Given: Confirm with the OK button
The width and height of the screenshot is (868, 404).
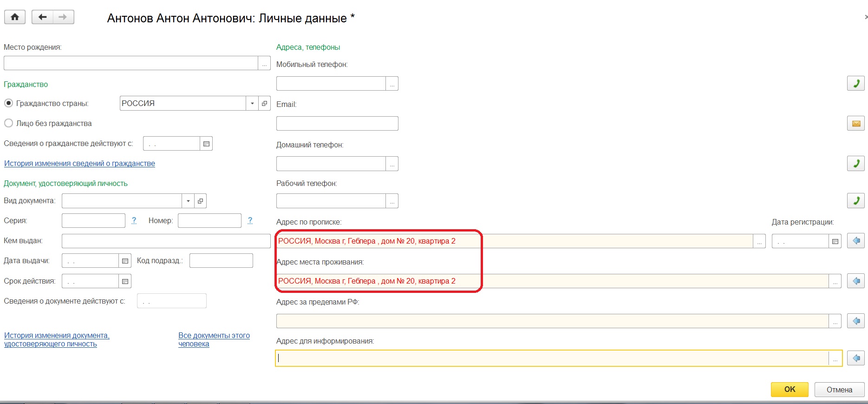Looking at the screenshot, I should point(790,390).
